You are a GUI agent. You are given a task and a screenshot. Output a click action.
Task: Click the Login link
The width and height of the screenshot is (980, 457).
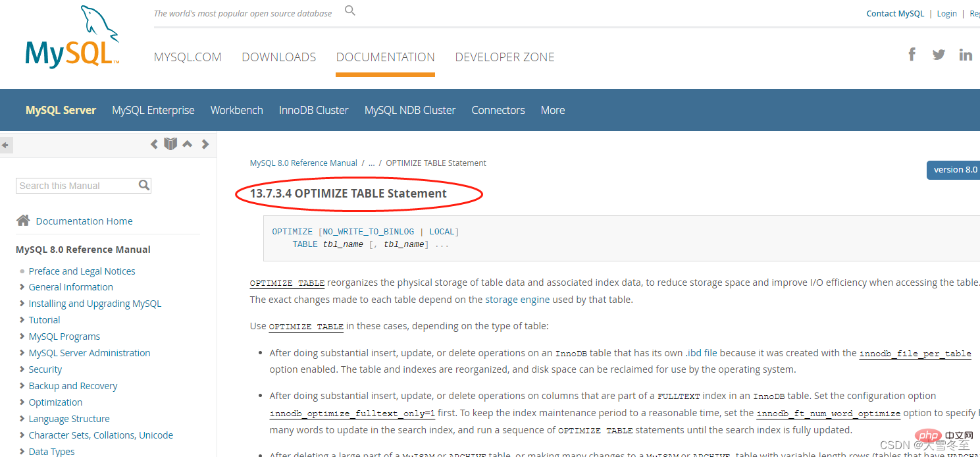pos(947,14)
